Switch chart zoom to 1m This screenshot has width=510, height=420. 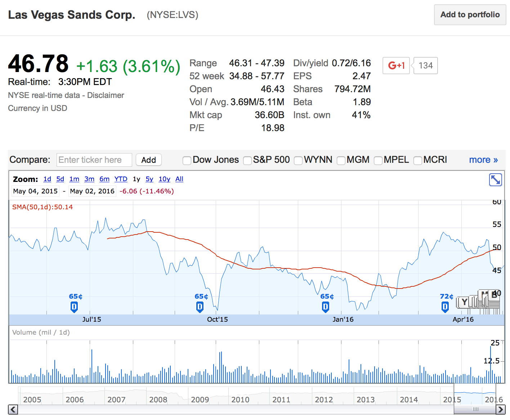pyautogui.click(x=74, y=179)
